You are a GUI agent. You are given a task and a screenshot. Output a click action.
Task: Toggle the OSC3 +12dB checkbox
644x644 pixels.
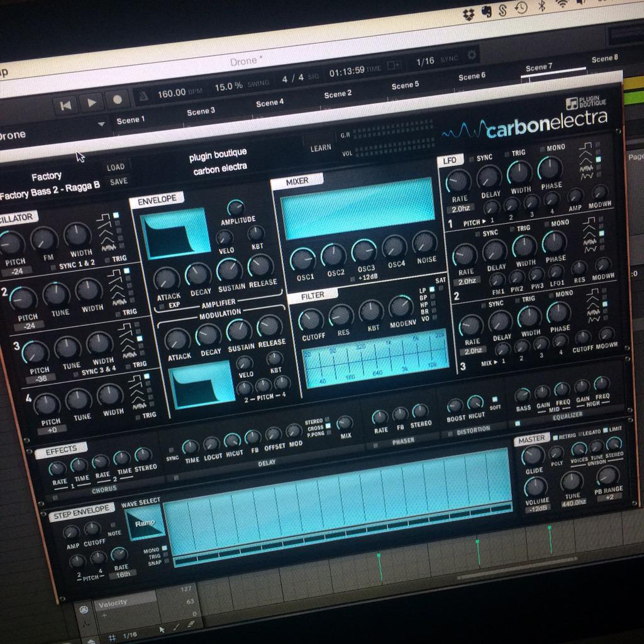(x=352, y=279)
